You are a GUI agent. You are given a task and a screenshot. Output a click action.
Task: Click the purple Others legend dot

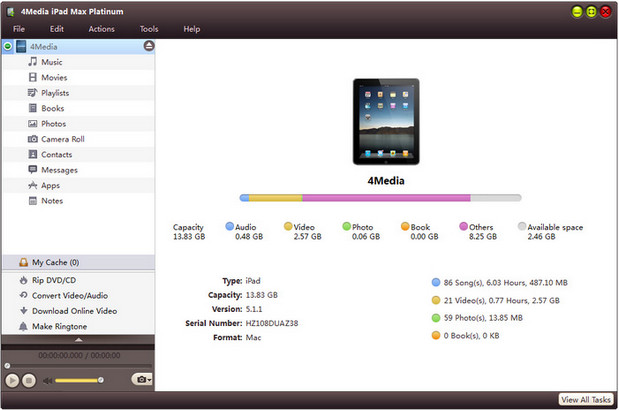(463, 226)
